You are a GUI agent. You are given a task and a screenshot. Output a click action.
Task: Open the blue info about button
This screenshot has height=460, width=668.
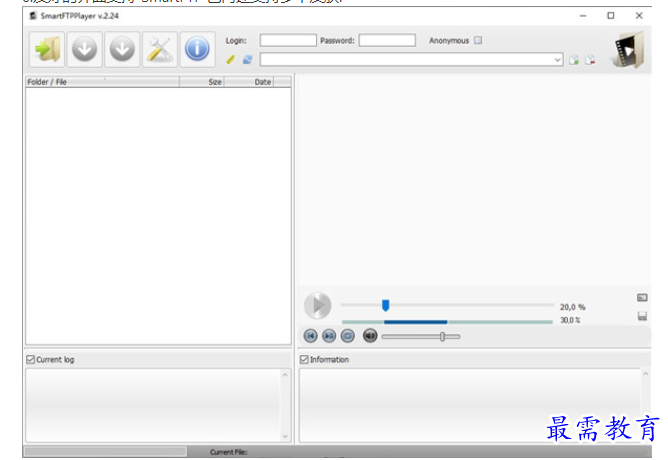click(197, 49)
